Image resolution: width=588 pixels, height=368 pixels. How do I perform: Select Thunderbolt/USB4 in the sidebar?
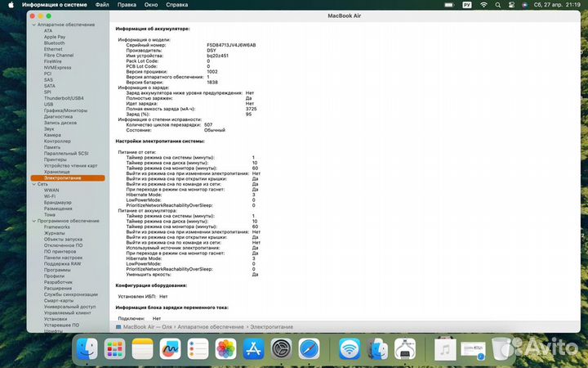[64, 98]
